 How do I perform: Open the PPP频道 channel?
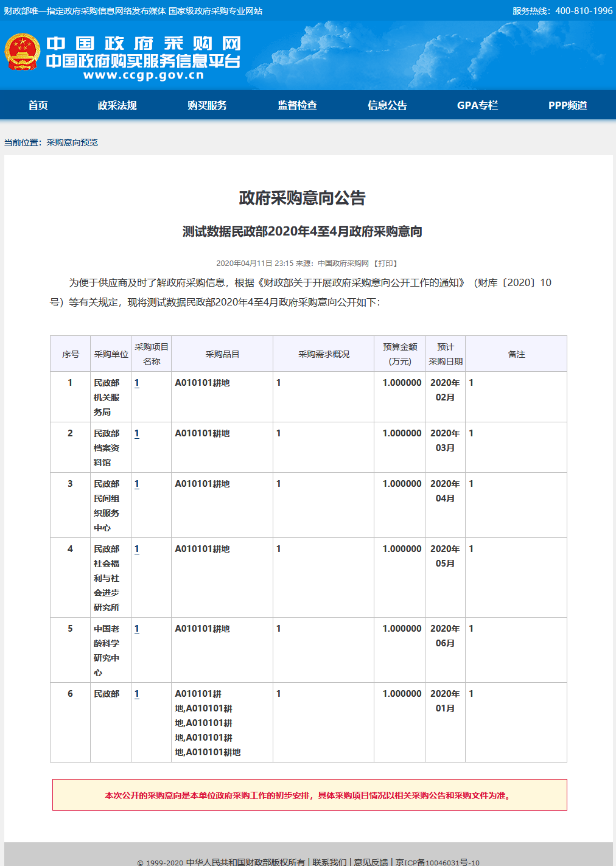568,105
